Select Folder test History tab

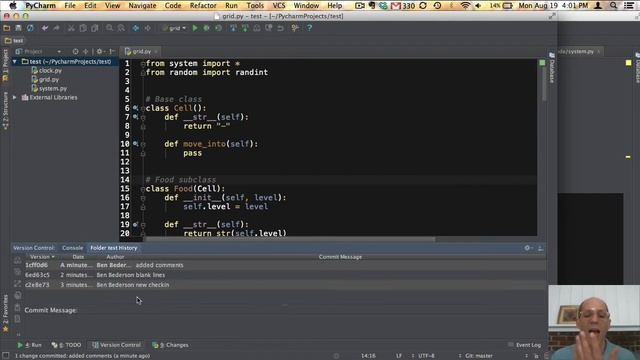click(x=113, y=248)
